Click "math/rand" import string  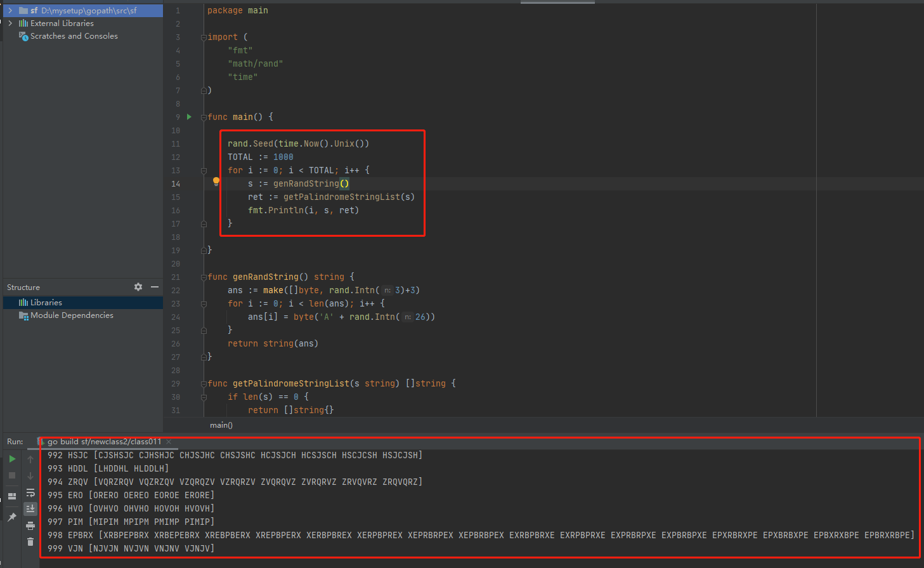256,64
